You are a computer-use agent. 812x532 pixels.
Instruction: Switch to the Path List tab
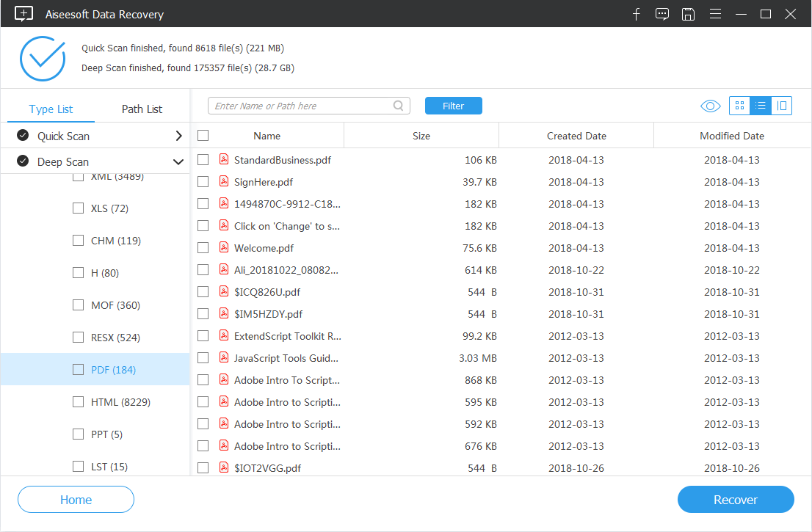(x=142, y=109)
